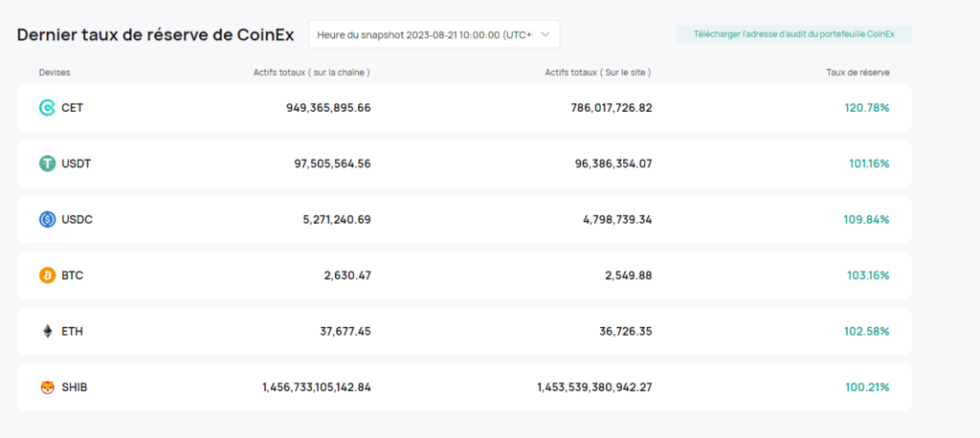The width and height of the screenshot is (980, 438).
Task: Click the 102.58% reserve rate
Action: [x=867, y=331]
